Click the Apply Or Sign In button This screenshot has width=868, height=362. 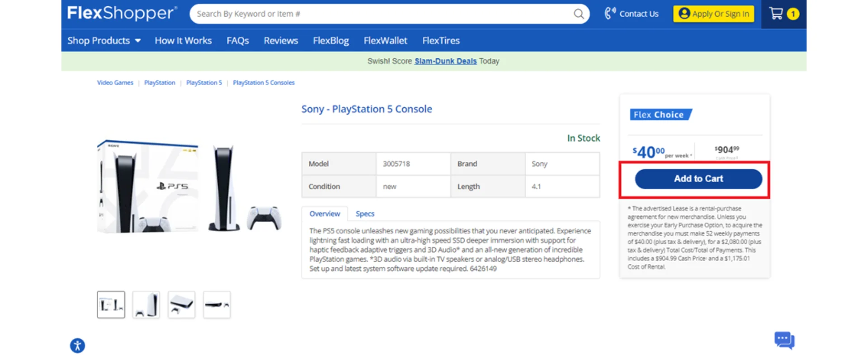713,14
